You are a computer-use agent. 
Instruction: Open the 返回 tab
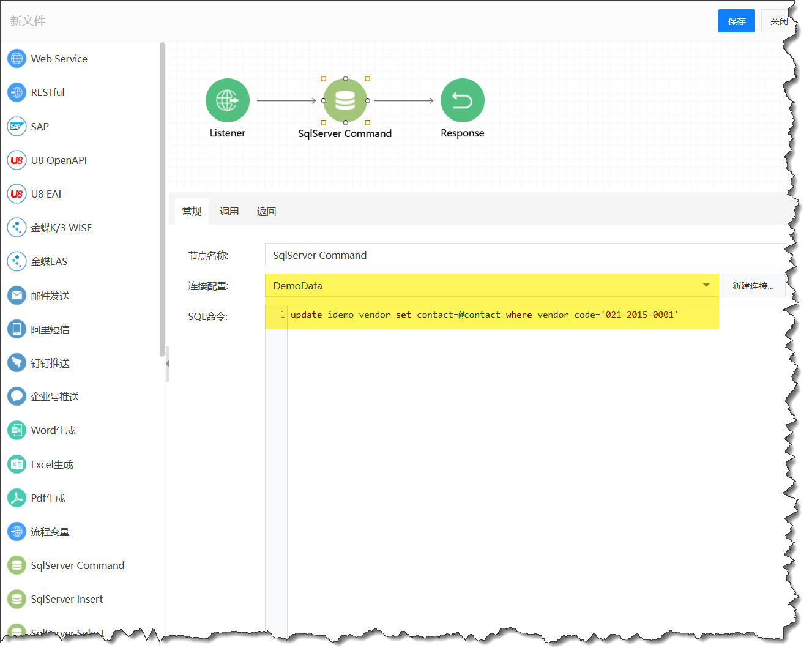[266, 212]
